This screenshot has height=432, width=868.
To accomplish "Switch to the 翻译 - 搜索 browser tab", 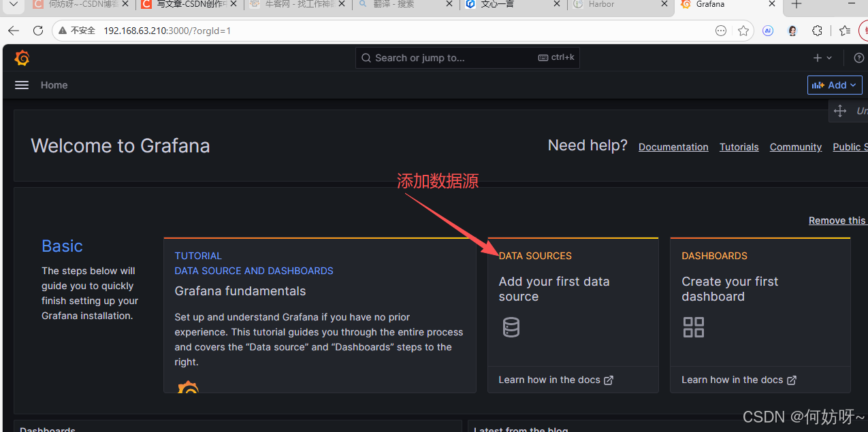I will pyautogui.click(x=406, y=5).
